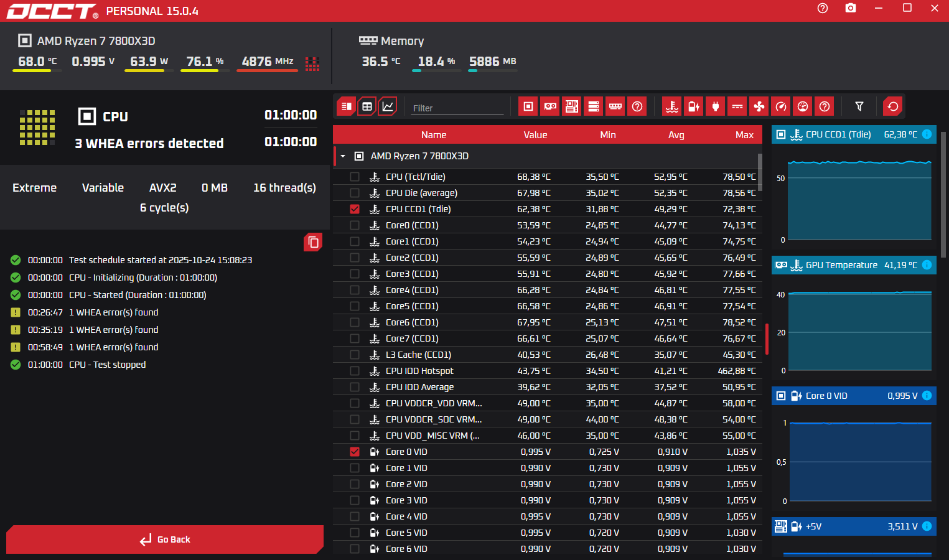Open the OCCT help icon in title bar

(823, 8)
